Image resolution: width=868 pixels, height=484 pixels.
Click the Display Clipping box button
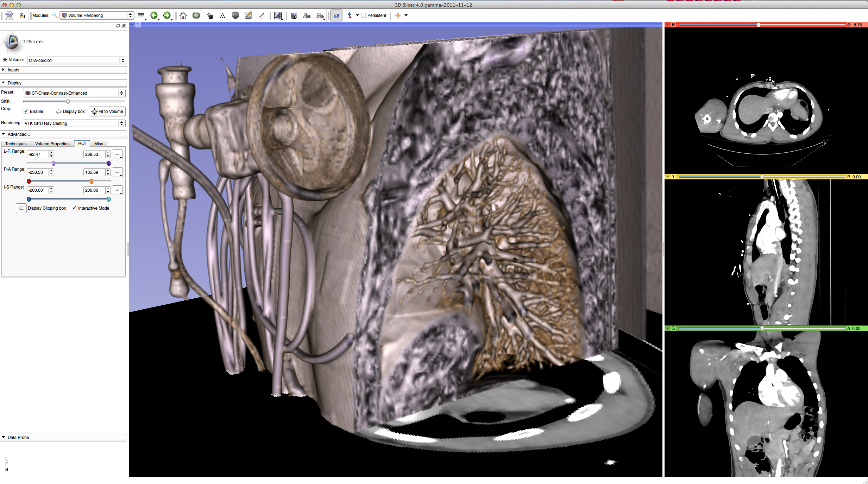pos(21,208)
